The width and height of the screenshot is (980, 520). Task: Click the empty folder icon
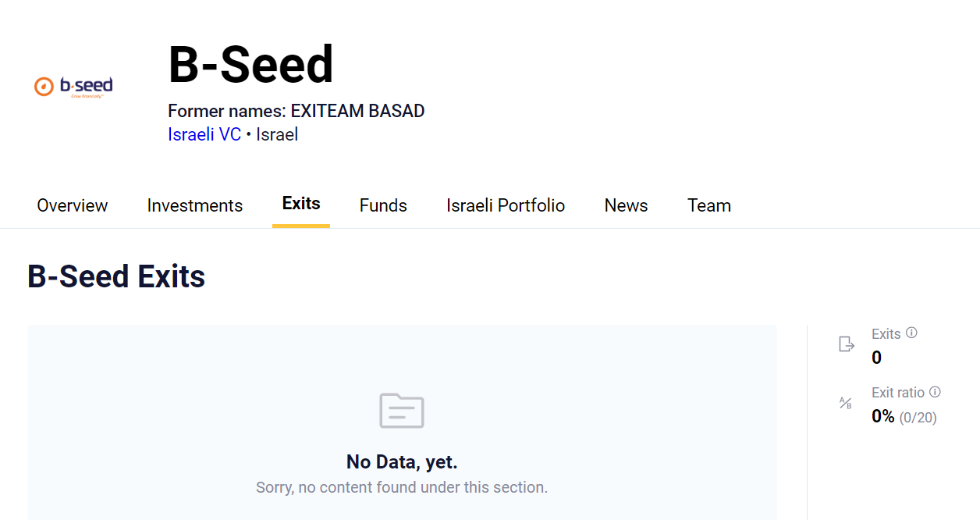tap(402, 411)
